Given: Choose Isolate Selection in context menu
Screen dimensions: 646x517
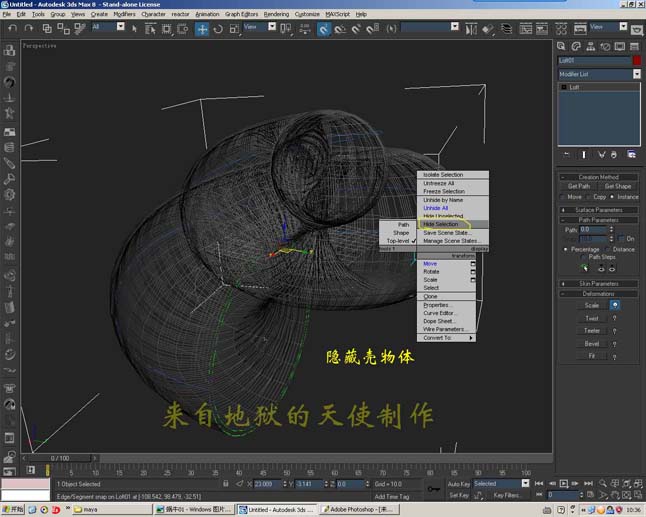Looking at the screenshot, I should click(x=453, y=175).
